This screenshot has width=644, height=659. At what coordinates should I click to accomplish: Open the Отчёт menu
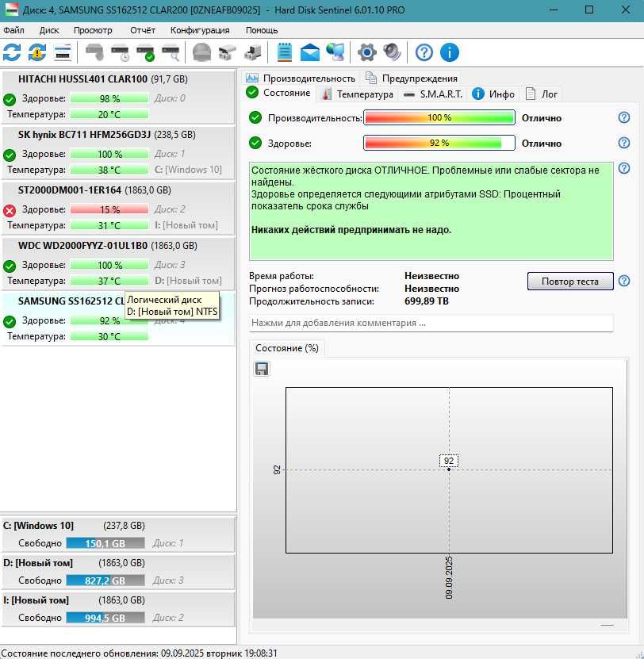click(x=143, y=30)
